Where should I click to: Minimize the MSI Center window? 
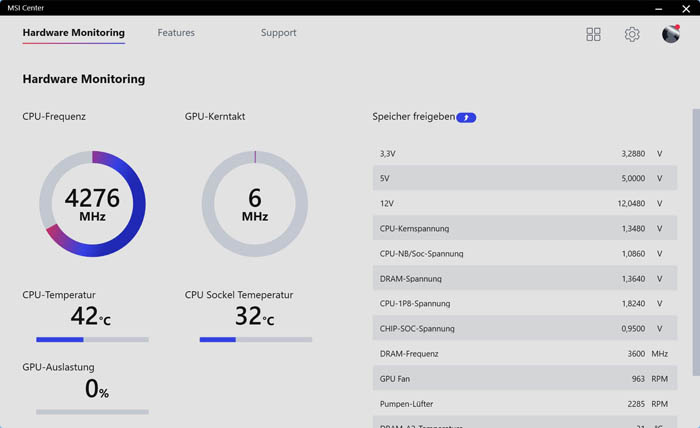click(x=658, y=8)
